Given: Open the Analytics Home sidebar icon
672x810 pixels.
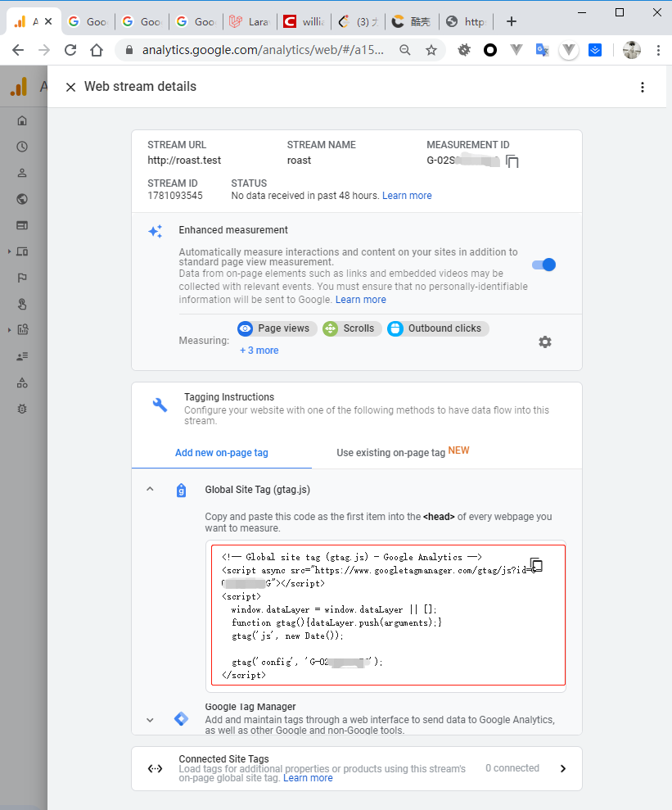Looking at the screenshot, I should (x=20, y=120).
